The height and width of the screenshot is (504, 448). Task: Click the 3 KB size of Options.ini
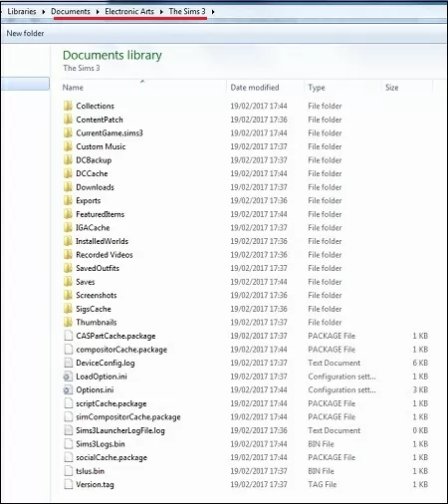pyautogui.click(x=420, y=389)
